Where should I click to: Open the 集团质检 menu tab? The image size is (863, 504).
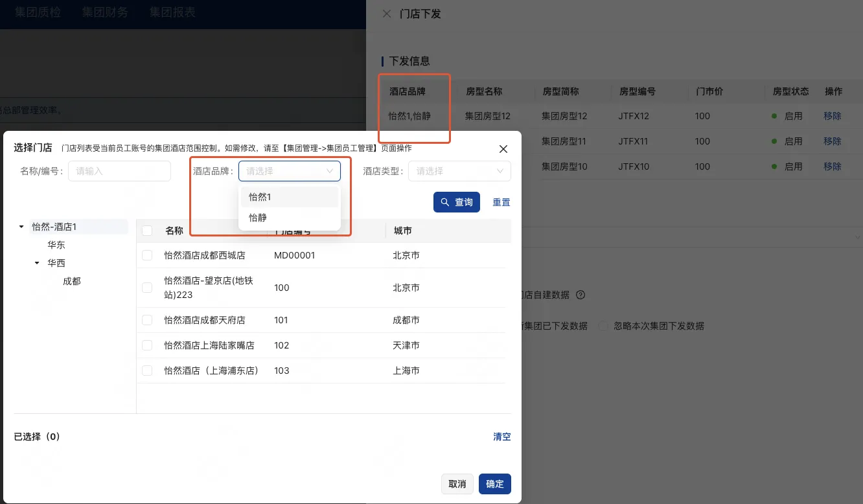pos(38,12)
